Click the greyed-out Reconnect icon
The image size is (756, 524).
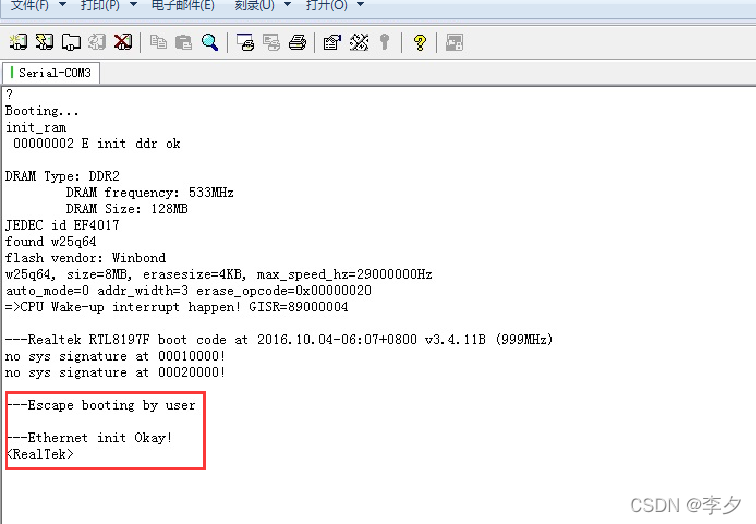[97, 42]
